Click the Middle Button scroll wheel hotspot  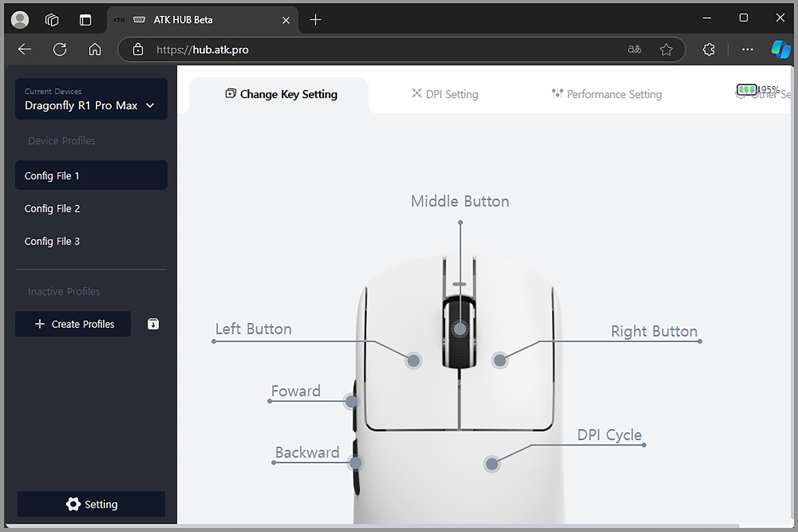[460, 329]
